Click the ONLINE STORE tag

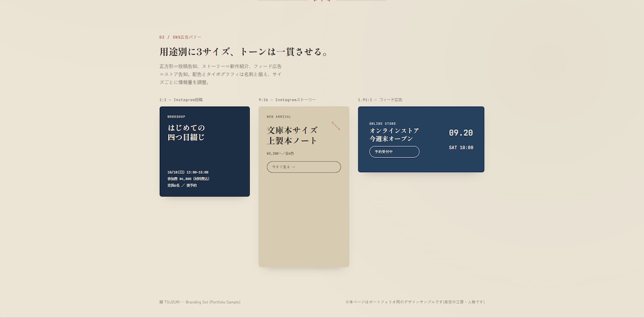[383, 124]
